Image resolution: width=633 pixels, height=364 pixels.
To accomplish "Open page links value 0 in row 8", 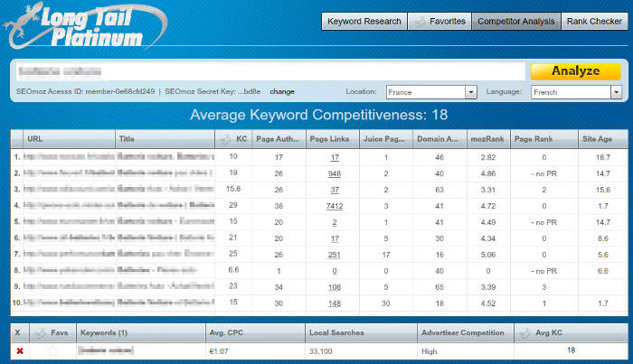I will [335, 271].
